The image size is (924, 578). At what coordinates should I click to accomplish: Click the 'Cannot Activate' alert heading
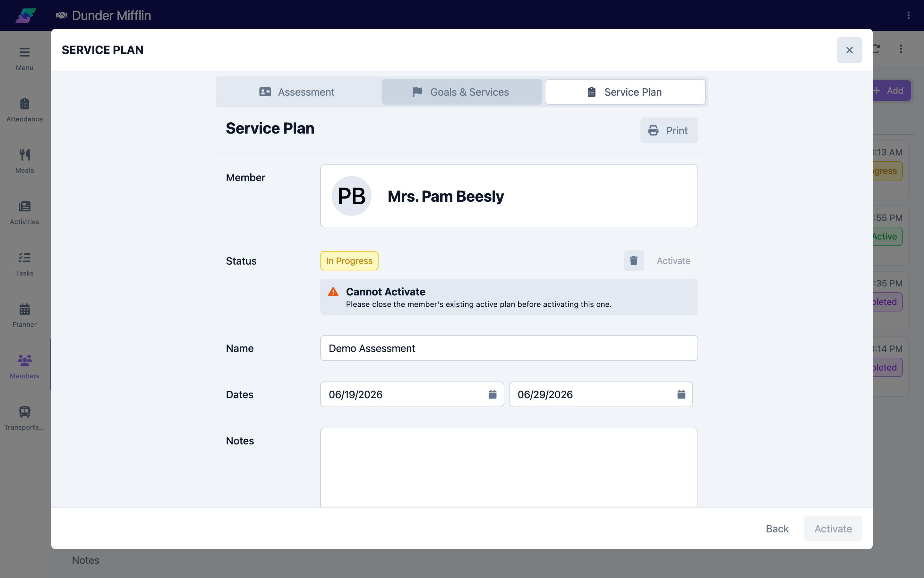click(x=385, y=292)
